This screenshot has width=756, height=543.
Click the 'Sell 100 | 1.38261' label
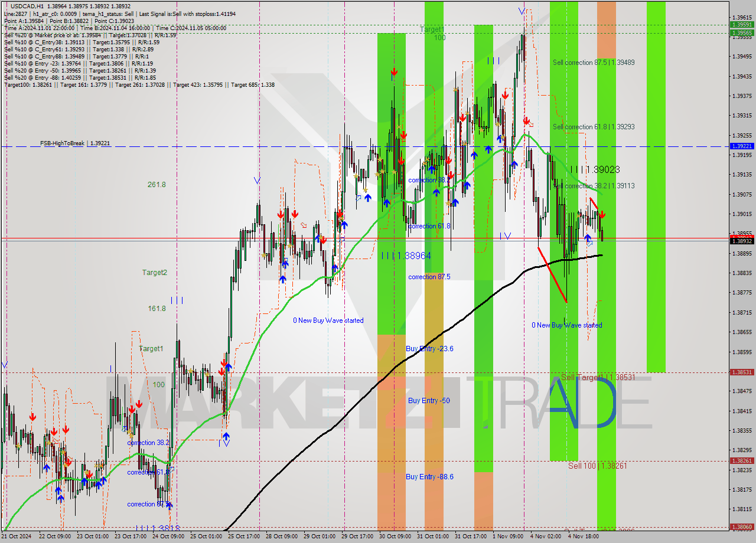598,466
